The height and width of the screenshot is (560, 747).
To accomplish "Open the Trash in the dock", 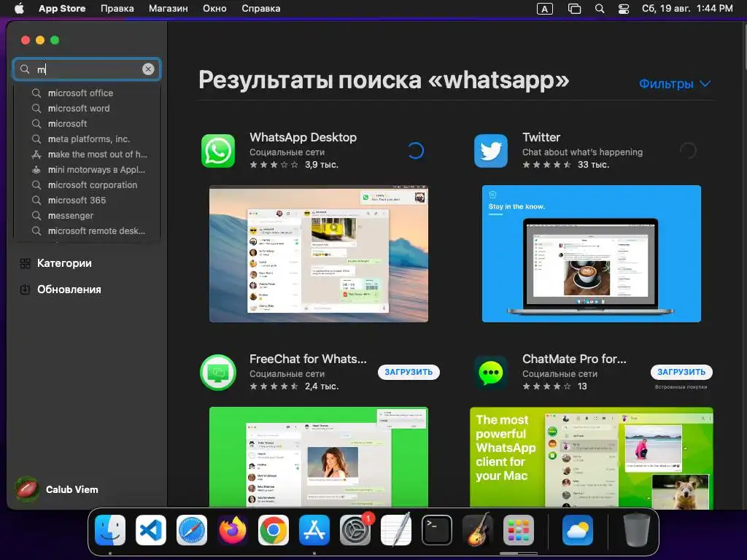I will [x=636, y=530].
